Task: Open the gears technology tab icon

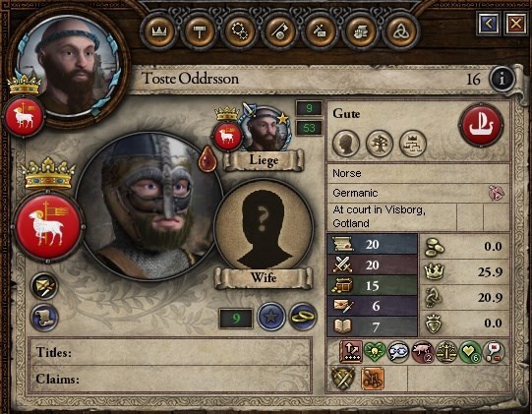Action: 240,31
